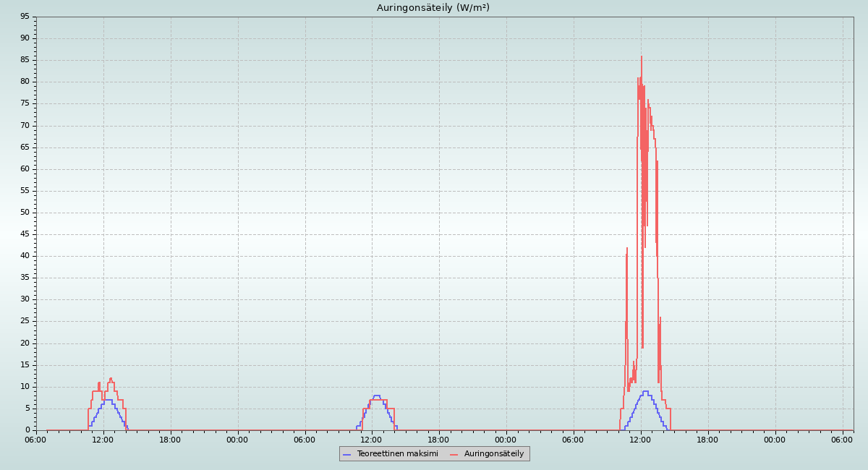Click the blue line swatch in legend
Viewport: 868px width, 470px height.
point(347,454)
